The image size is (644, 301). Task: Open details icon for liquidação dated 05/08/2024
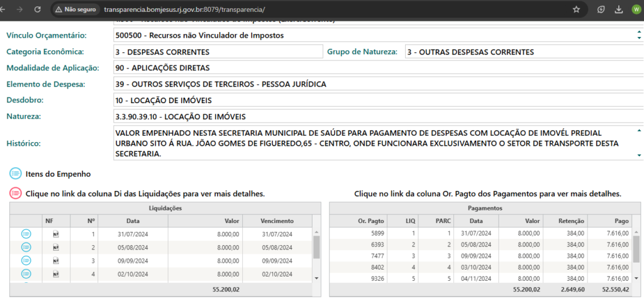point(26,247)
